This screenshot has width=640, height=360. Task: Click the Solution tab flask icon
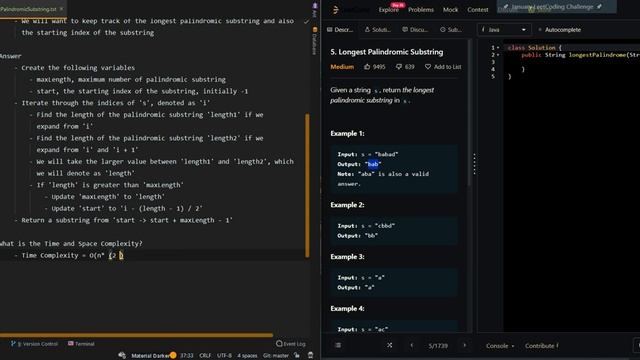coord(367,29)
